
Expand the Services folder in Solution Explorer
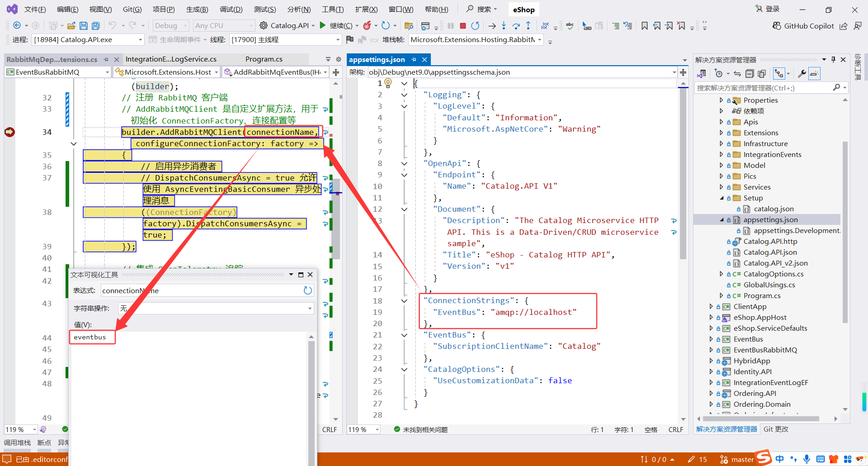point(722,187)
